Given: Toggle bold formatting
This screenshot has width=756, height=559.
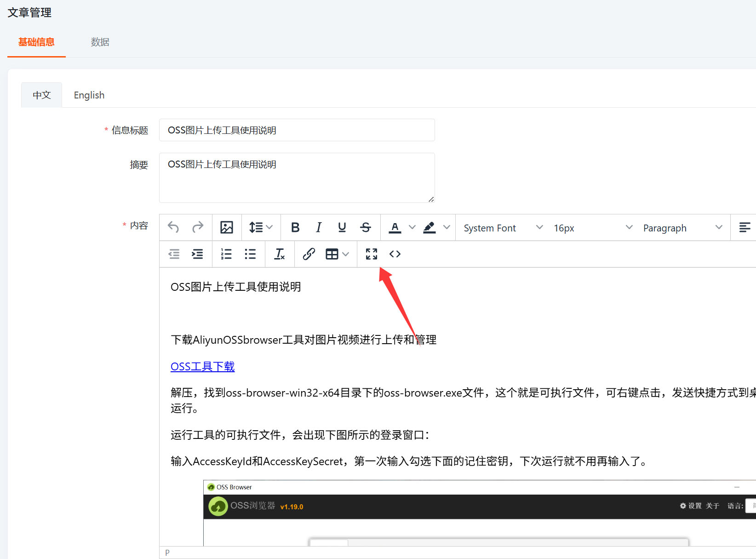Looking at the screenshot, I should pos(295,227).
